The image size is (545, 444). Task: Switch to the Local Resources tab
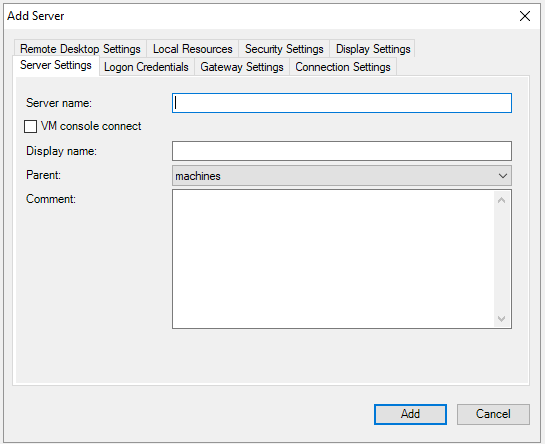[x=193, y=49]
